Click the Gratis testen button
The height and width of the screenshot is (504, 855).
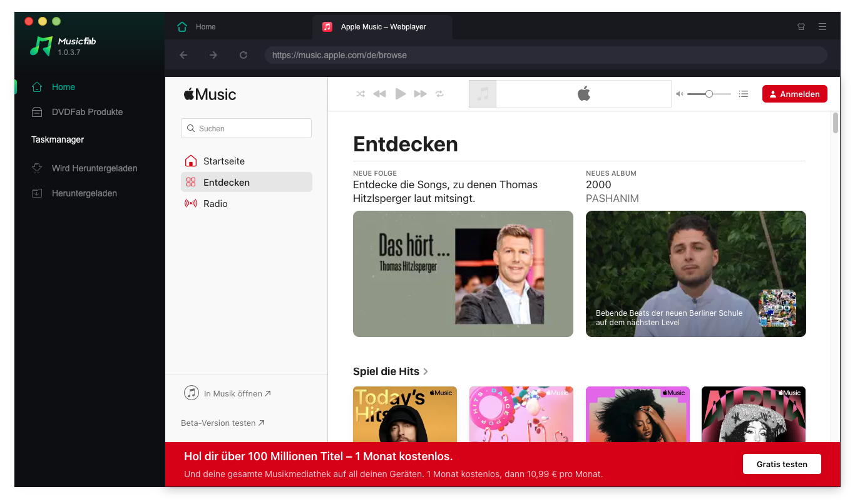pos(782,464)
